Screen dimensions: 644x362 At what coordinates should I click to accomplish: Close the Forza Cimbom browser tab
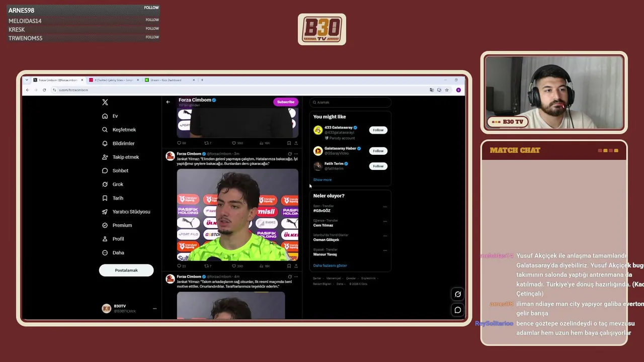82,80
